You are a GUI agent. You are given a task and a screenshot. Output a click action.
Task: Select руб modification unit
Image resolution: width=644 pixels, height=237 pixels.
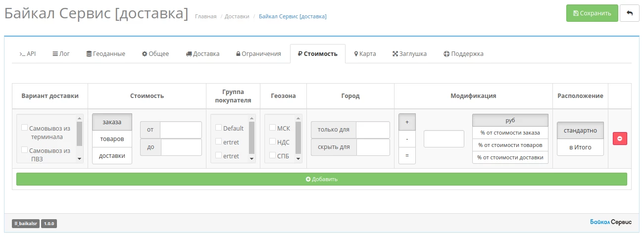[510, 120]
